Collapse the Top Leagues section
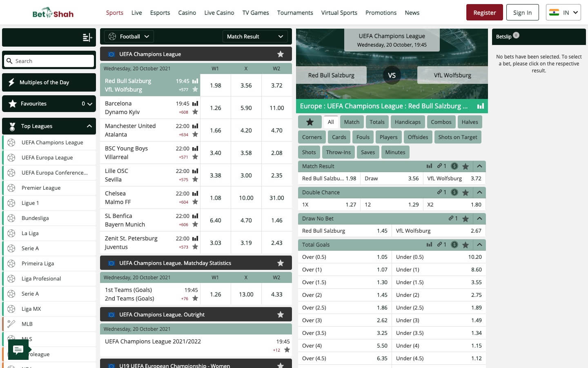 pyautogui.click(x=89, y=126)
